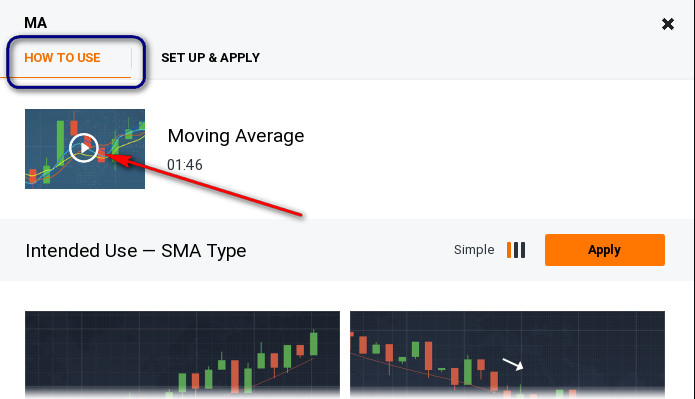Screen dimensions: 695x399
Task: Click the Intended Use — SMA Type heading
Action: [136, 251]
